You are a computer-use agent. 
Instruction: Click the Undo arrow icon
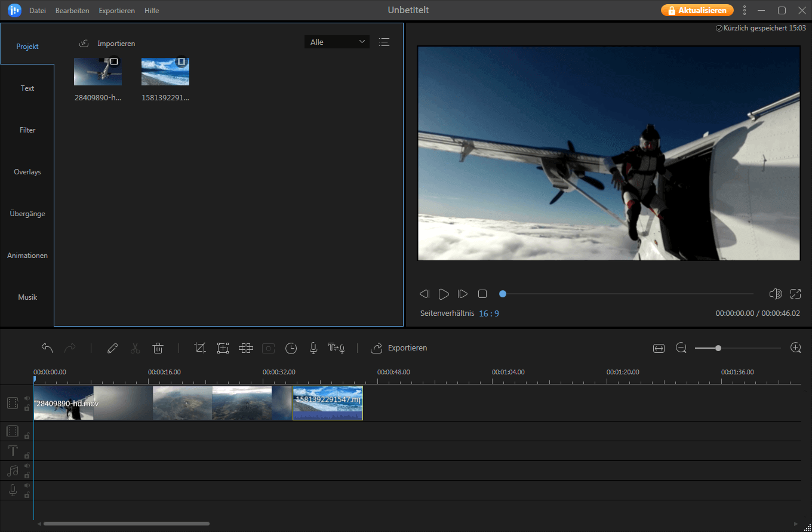click(x=47, y=348)
